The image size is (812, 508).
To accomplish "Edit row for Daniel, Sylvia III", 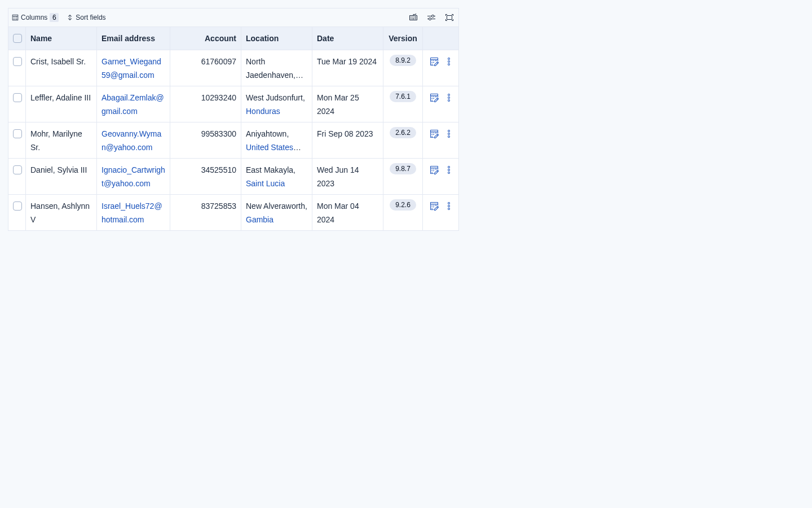I will coord(434,170).
